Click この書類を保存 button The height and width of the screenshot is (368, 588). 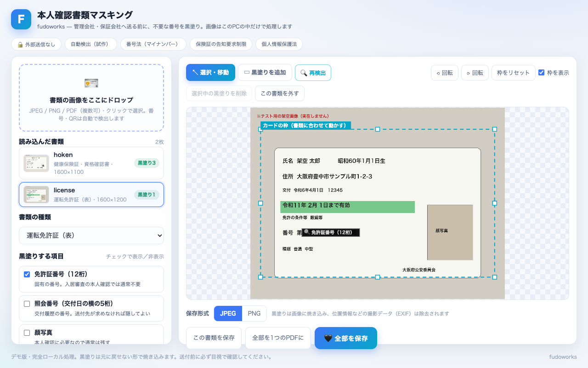pos(214,338)
